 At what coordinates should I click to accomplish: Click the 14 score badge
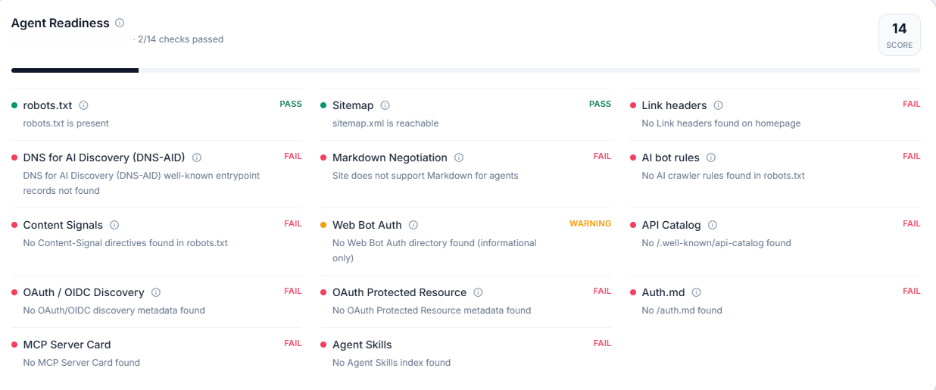coord(899,35)
